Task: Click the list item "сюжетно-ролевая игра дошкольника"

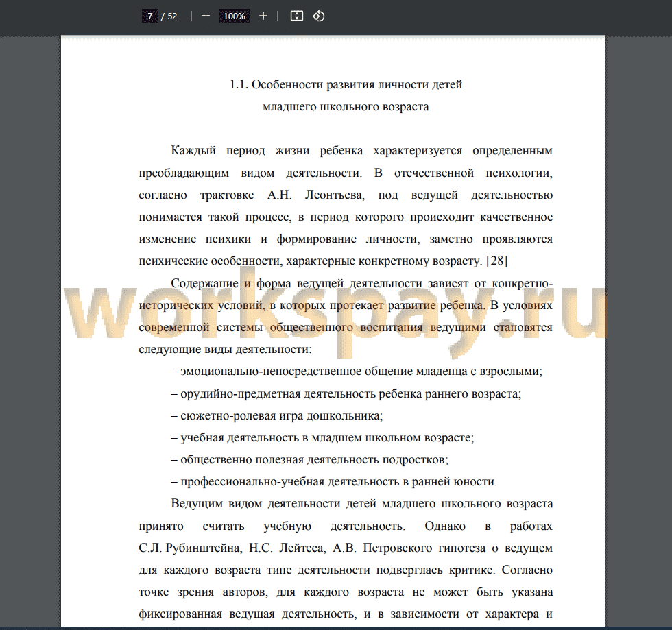Action: [x=280, y=415]
